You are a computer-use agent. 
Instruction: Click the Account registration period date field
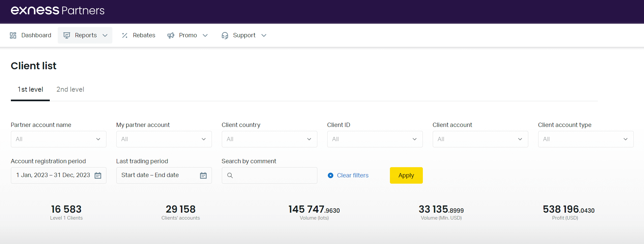click(59, 175)
